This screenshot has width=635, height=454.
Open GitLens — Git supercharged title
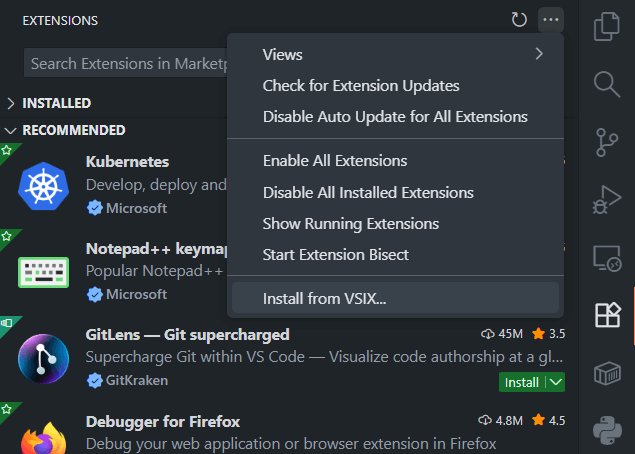(187, 335)
